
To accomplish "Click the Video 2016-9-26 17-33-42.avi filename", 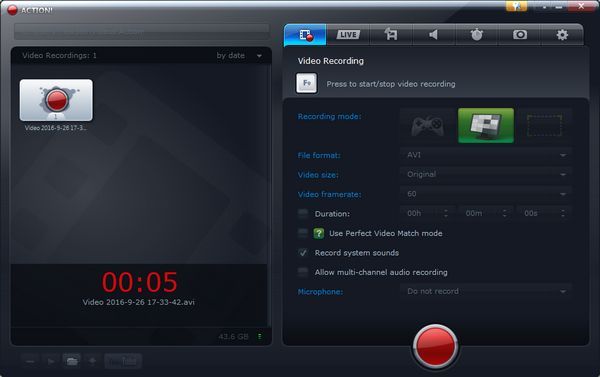I will (139, 302).
